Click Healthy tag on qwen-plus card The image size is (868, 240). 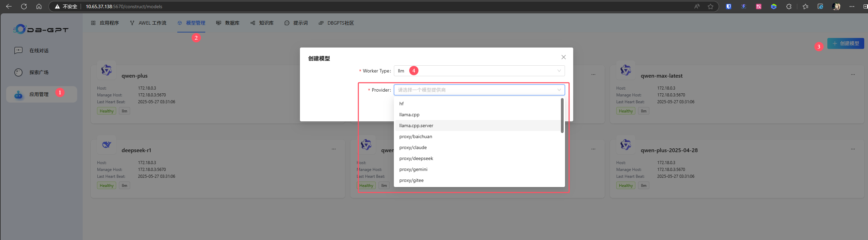(x=107, y=111)
